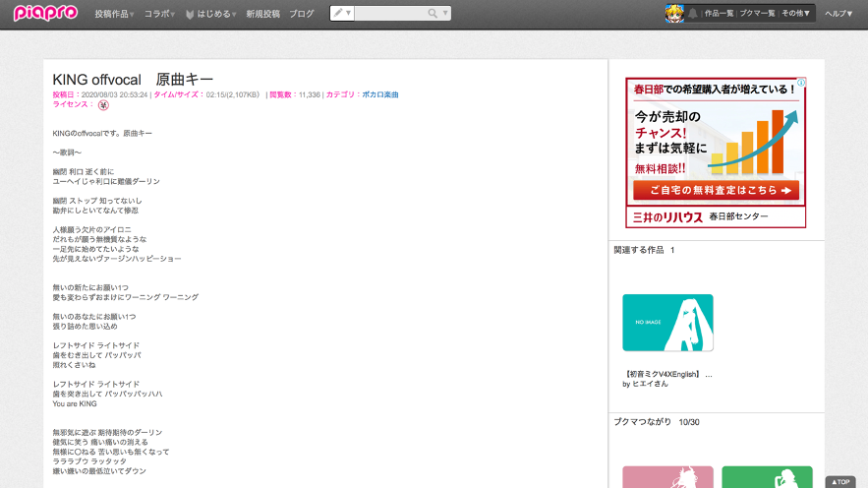The width and height of the screenshot is (868, 489).
Task: Open the user avatar profile icon
Action: click(x=674, y=14)
